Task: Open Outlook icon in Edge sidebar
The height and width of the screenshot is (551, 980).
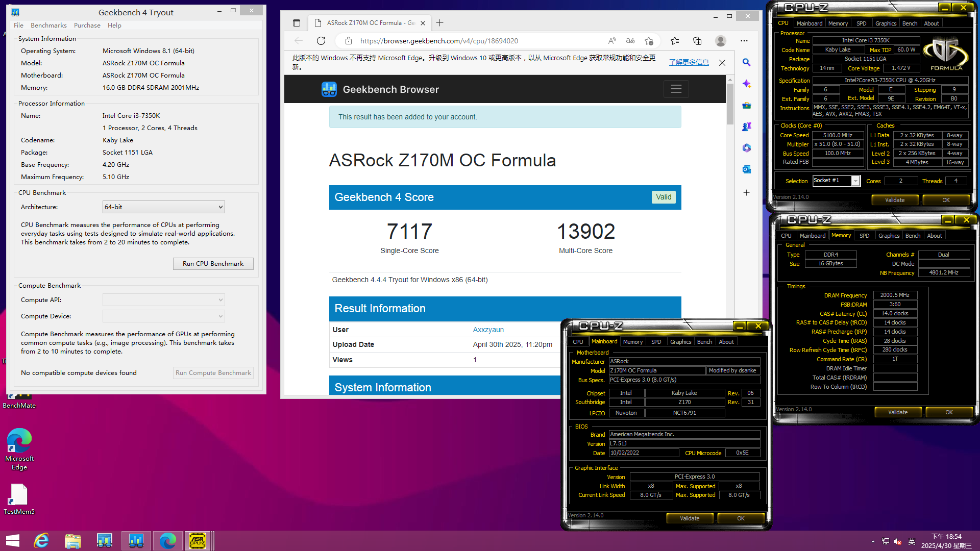Action: [746, 169]
